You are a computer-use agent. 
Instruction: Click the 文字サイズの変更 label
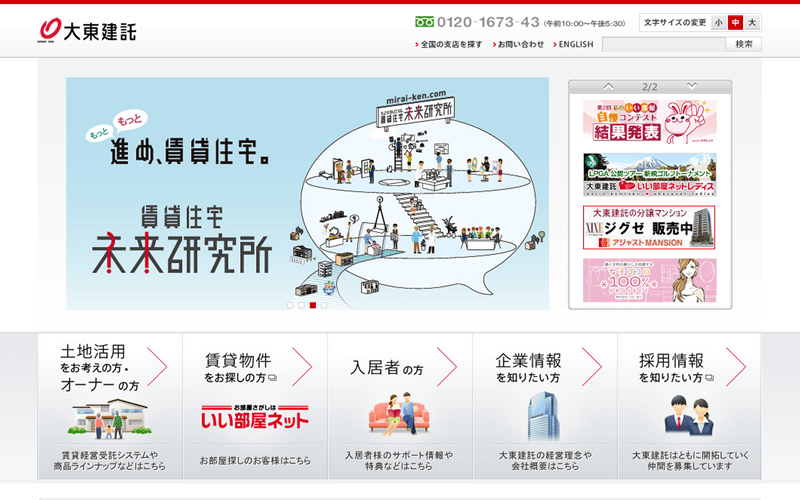click(x=675, y=22)
